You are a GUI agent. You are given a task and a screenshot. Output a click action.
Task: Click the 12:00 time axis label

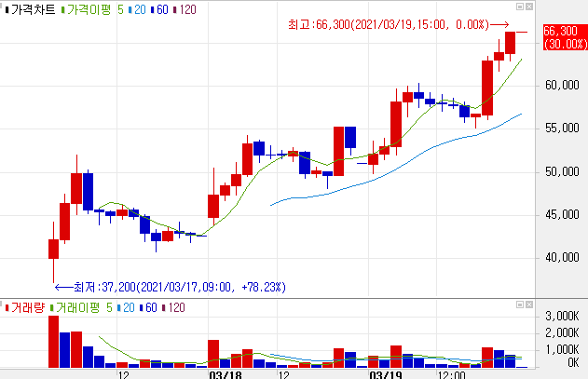[452, 375]
